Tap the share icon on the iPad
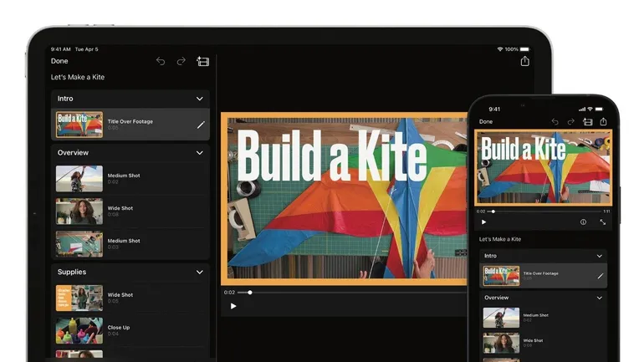Viewport: 644px width, 362px height. (x=524, y=61)
